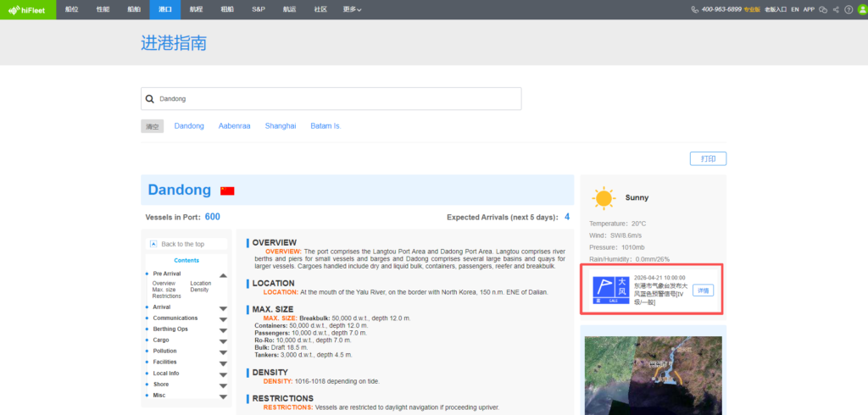The image size is (868, 415).
Task: Open the port satellite map thumbnail
Action: (653, 373)
